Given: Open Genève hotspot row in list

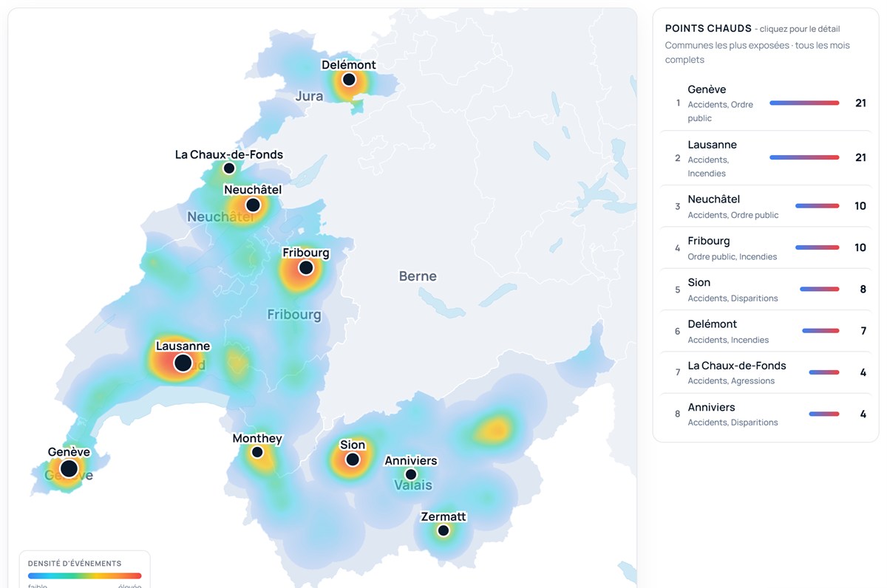Looking at the screenshot, I should click(766, 103).
